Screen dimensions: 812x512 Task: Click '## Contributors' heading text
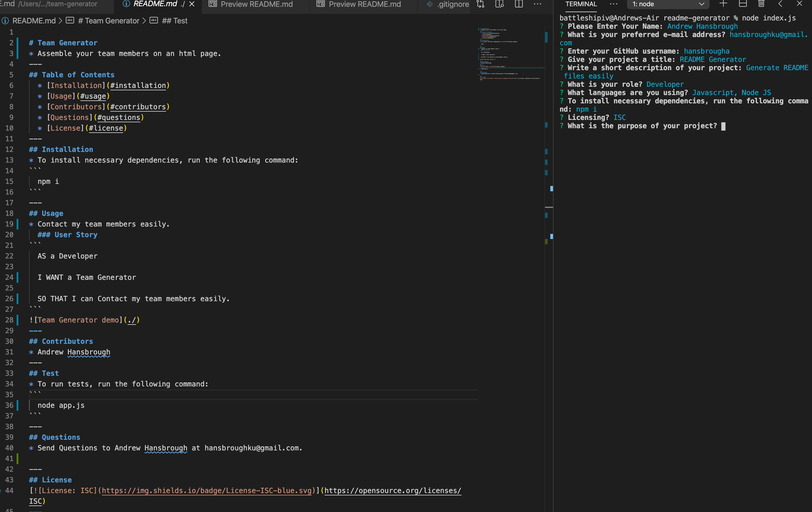coord(61,341)
